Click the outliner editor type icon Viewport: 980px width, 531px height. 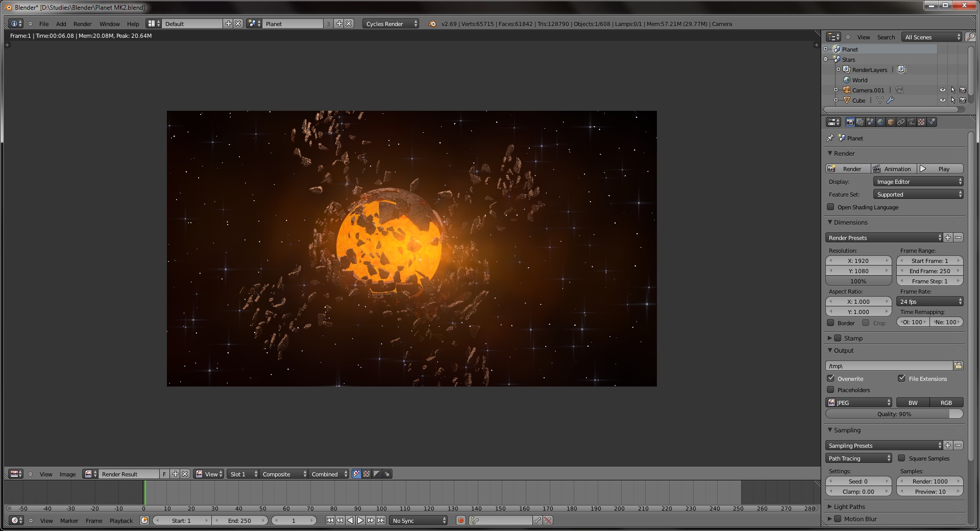tap(834, 37)
